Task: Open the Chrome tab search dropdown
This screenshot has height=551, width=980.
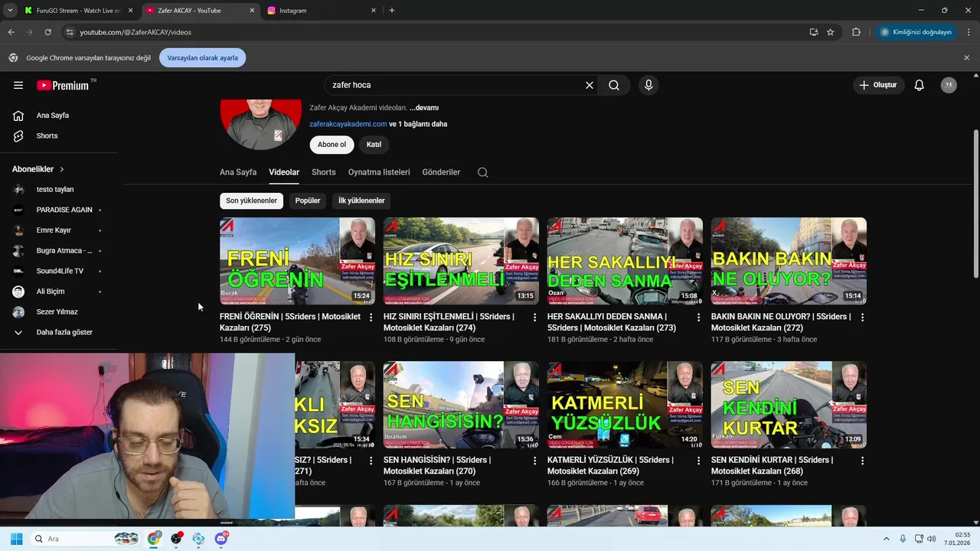Action: (x=10, y=11)
